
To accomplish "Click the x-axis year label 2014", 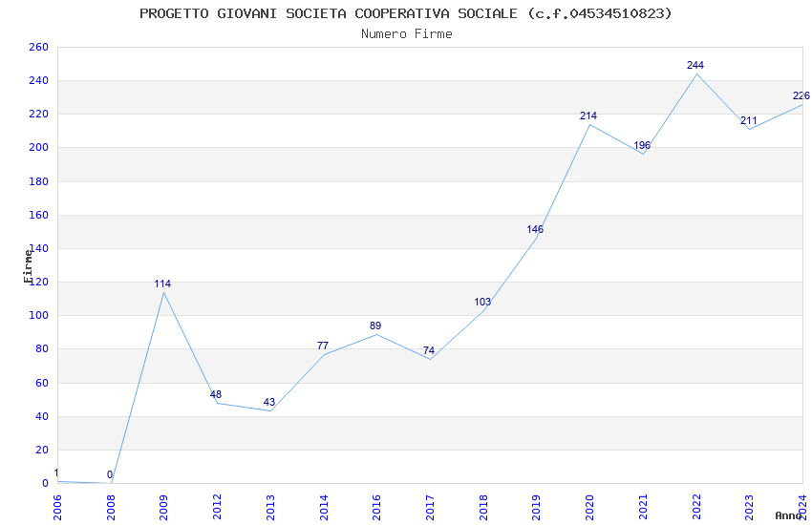I will click(324, 507).
